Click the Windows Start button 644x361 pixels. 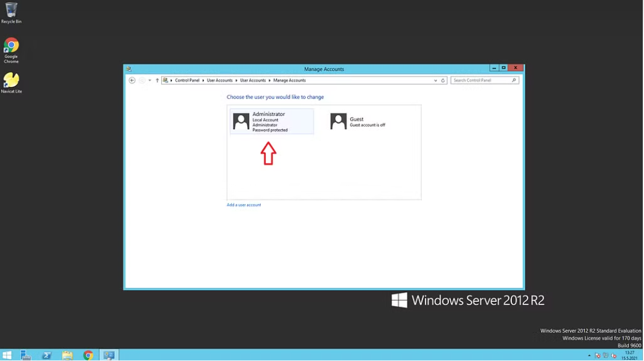[7, 355]
